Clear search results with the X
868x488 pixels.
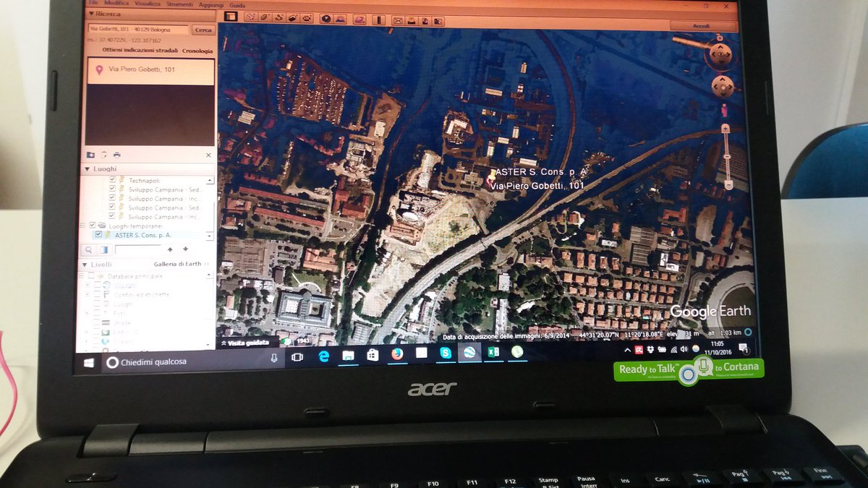208,155
